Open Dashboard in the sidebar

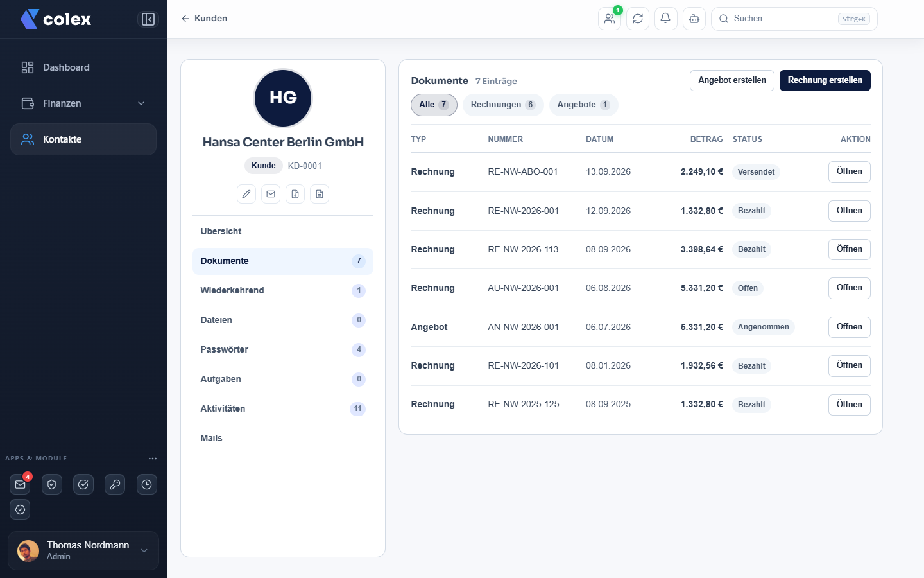pos(83,67)
